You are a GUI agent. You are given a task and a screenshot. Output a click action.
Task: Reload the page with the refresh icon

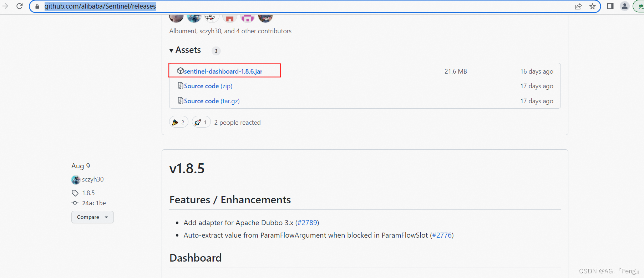tap(20, 6)
